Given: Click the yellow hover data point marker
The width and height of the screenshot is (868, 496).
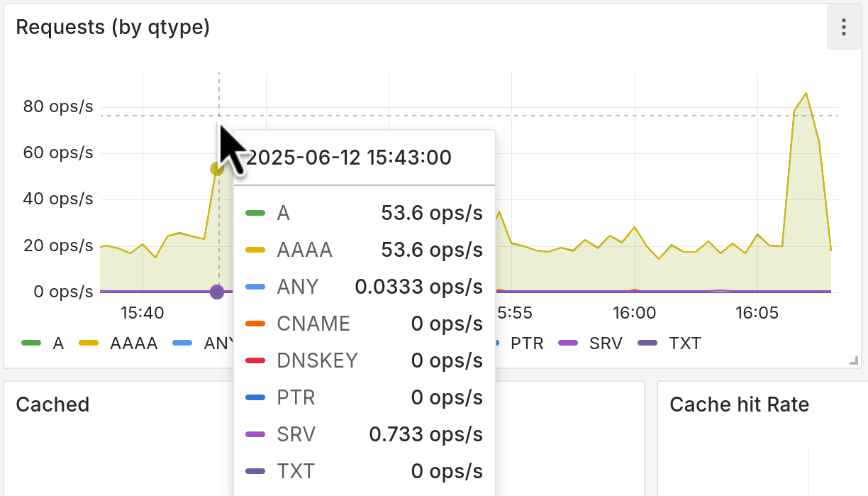Looking at the screenshot, I should [217, 169].
